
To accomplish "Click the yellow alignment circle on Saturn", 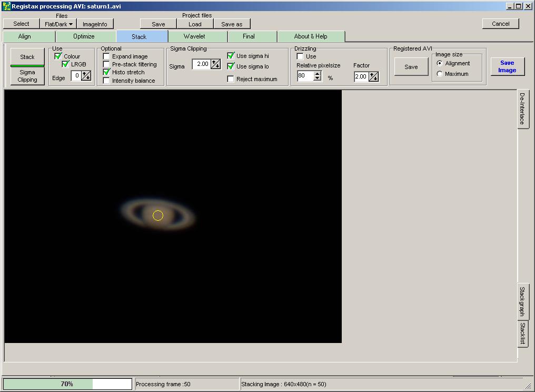I will coord(158,215).
